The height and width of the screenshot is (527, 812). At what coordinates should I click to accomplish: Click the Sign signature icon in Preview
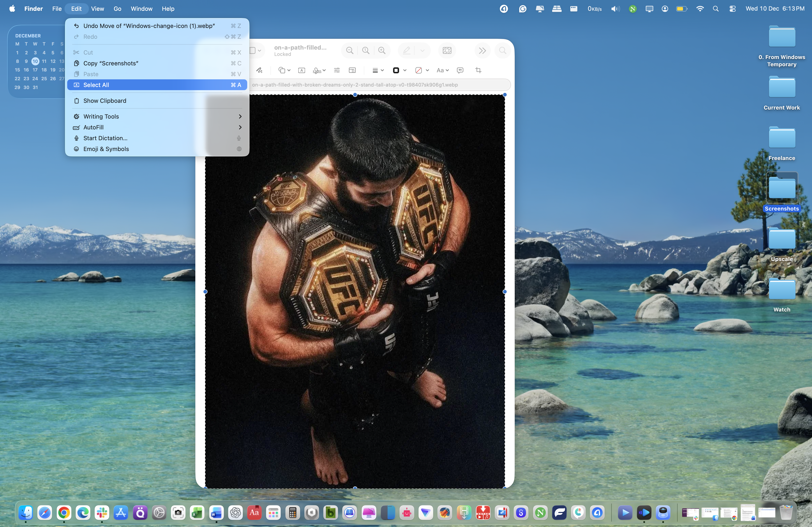317,70
